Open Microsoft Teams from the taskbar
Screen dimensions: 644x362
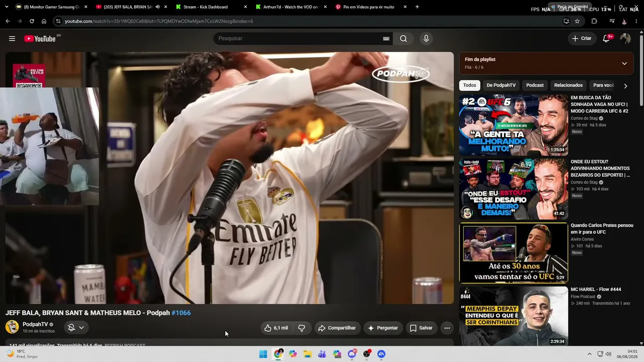point(322,354)
